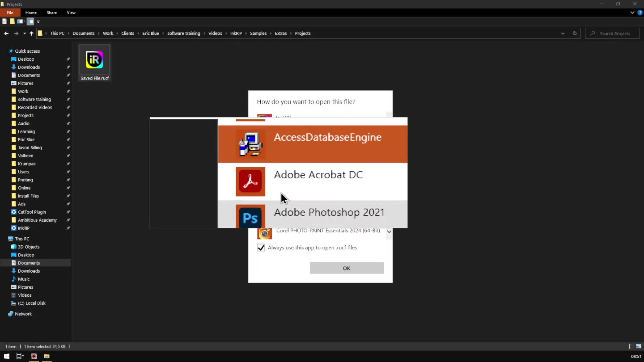Pick the AccessDatabaseEngine app icon
Viewport: 644px width, 362px height.
pyautogui.click(x=250, y=144)
